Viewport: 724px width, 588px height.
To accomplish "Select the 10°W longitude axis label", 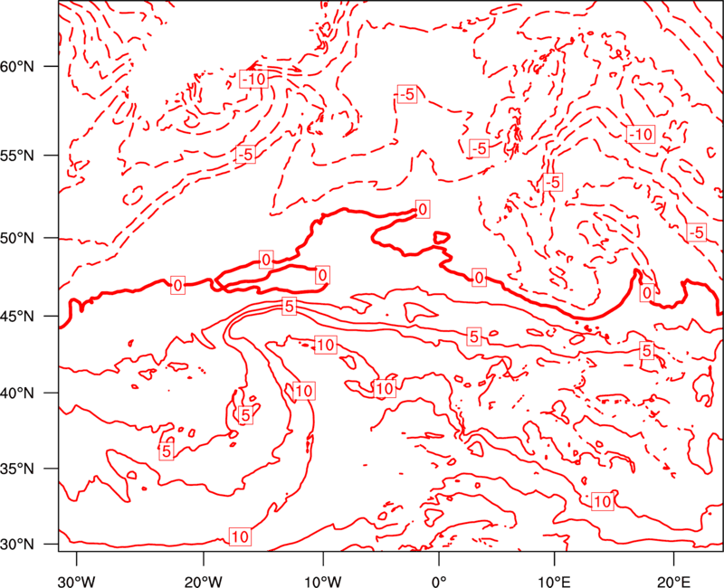I will [323, 581].
